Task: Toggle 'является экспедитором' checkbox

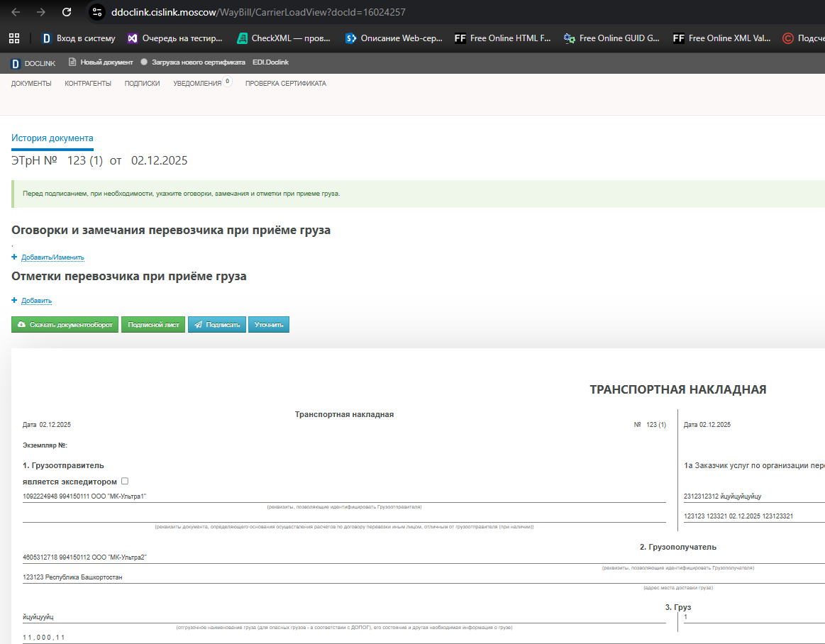Action: (125, 481)
